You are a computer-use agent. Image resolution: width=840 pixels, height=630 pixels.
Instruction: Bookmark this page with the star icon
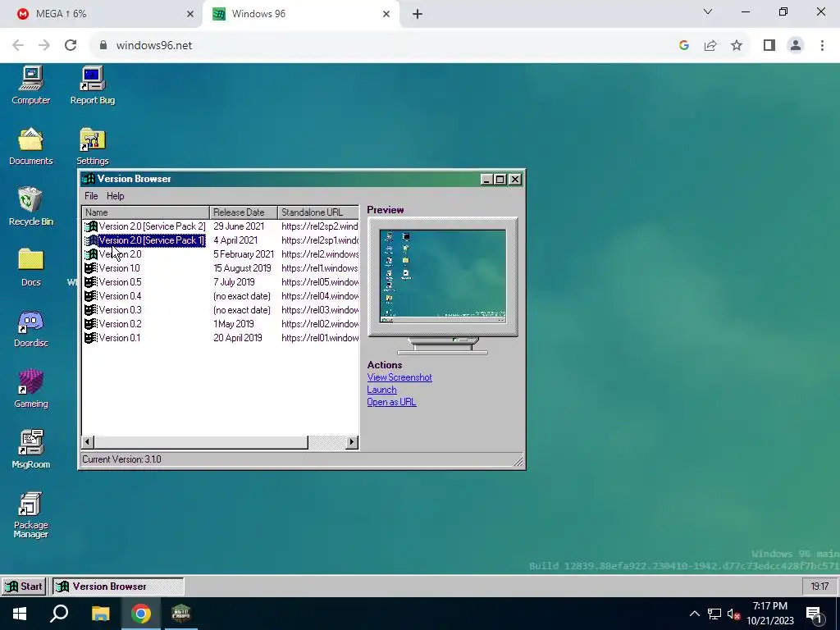point(737,45)
